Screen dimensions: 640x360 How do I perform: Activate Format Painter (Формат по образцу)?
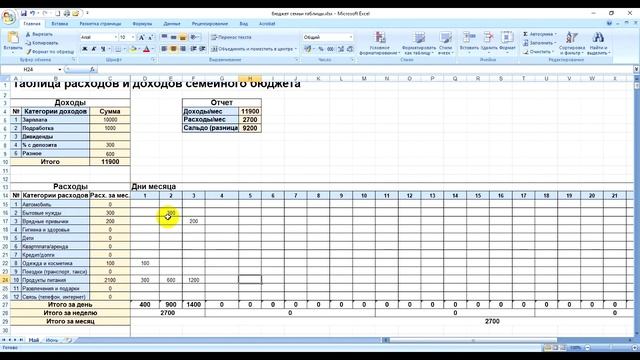pos(50,52)
